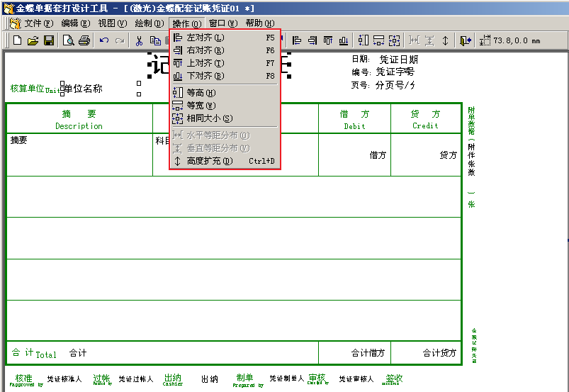This screenshot has width=569, height=392.
Task: Choose 下对齐(B) from the dropdown menu
Action: (225, 76)
